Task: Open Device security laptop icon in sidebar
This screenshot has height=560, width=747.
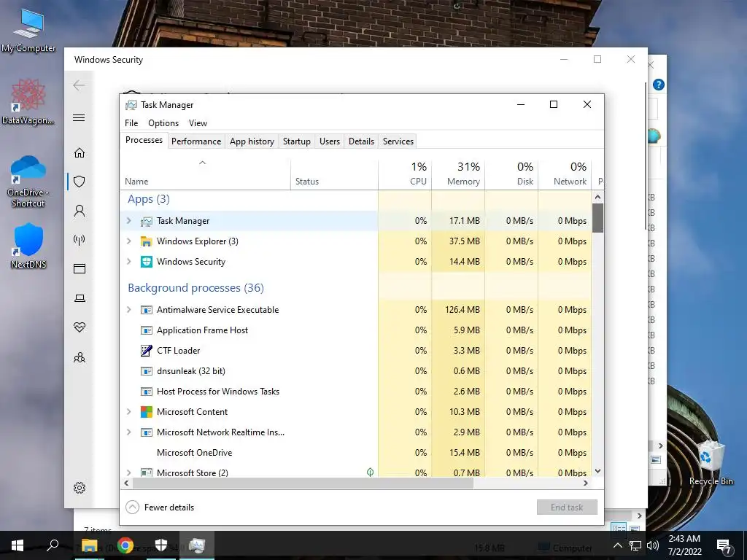Action: tap(80, 298)
